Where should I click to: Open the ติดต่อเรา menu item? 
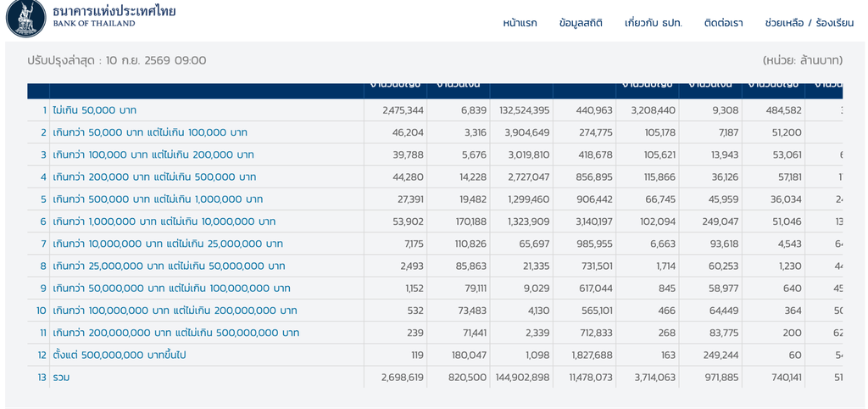724,23
